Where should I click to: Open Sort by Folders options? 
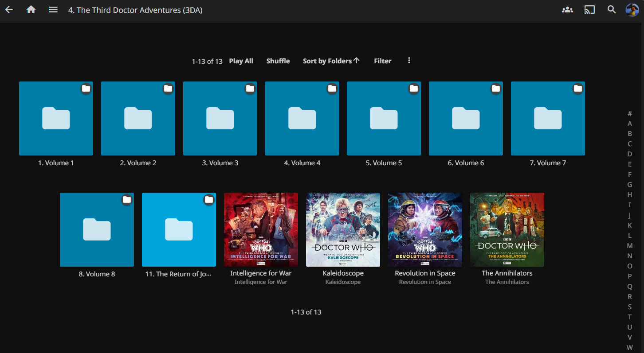(x=331, y=61)
